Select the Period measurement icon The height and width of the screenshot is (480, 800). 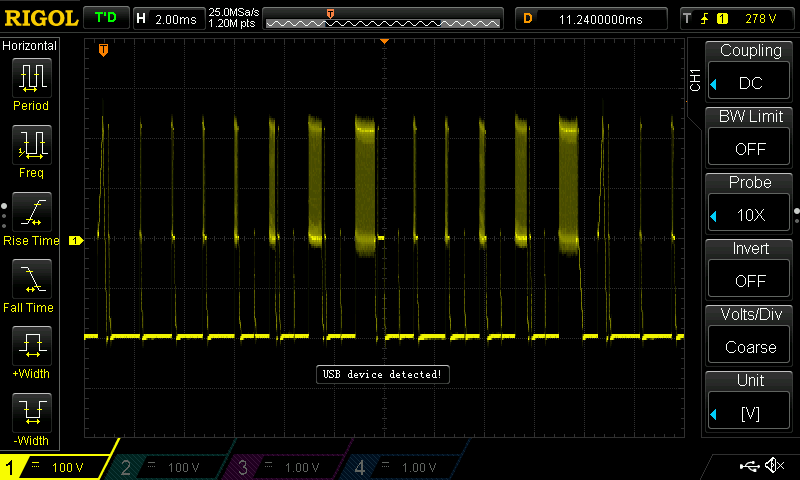point(31,78)
